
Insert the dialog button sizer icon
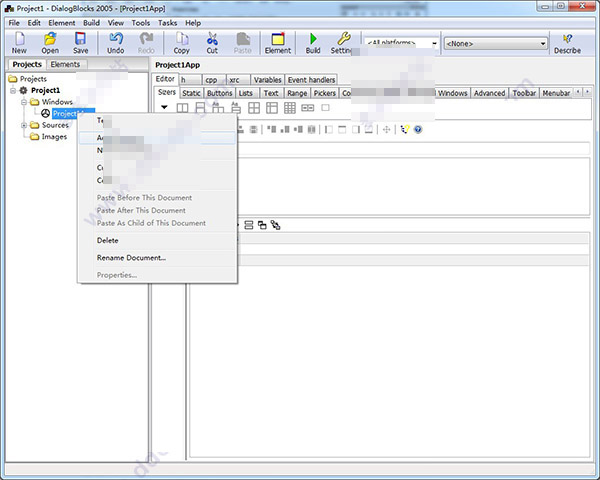(308, 108)
